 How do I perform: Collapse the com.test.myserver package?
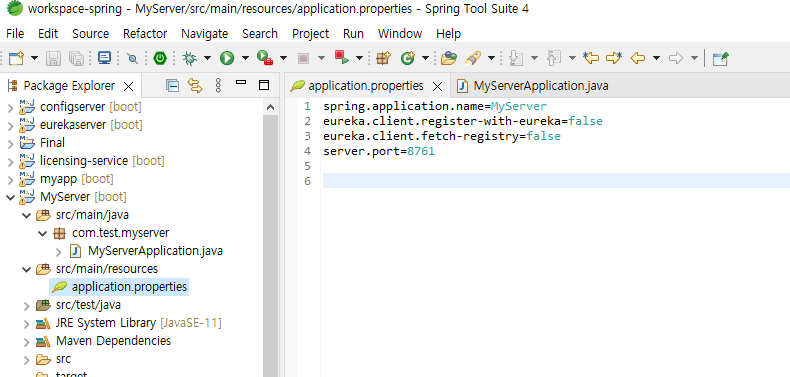42,234
